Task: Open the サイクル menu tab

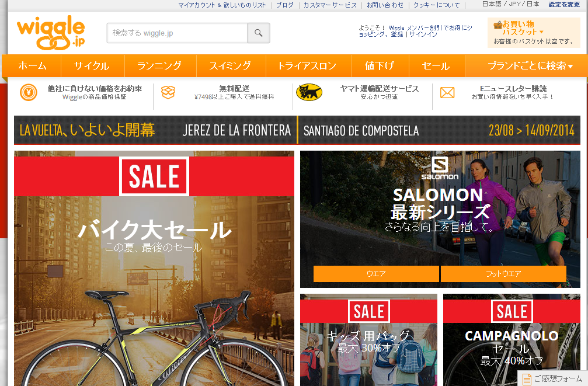Action: point(92,66)
